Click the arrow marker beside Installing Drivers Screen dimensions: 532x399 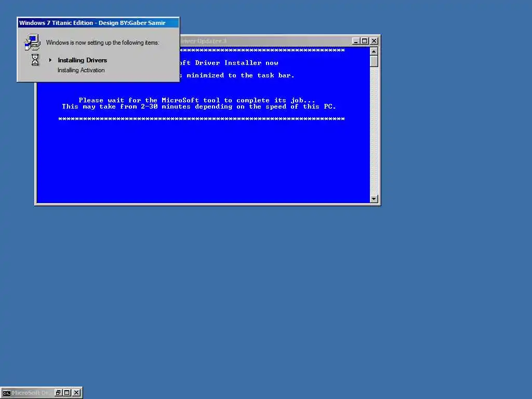[50, 60]
